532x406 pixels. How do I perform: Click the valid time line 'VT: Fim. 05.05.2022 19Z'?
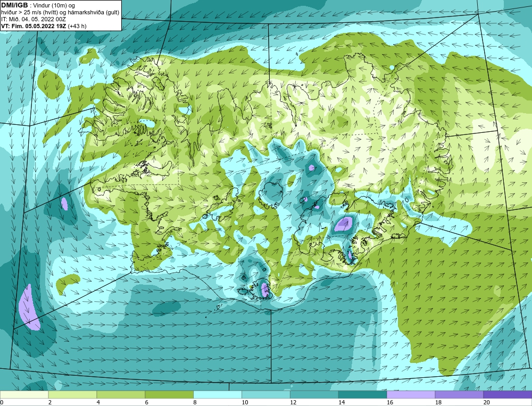[x=34, y=26]
